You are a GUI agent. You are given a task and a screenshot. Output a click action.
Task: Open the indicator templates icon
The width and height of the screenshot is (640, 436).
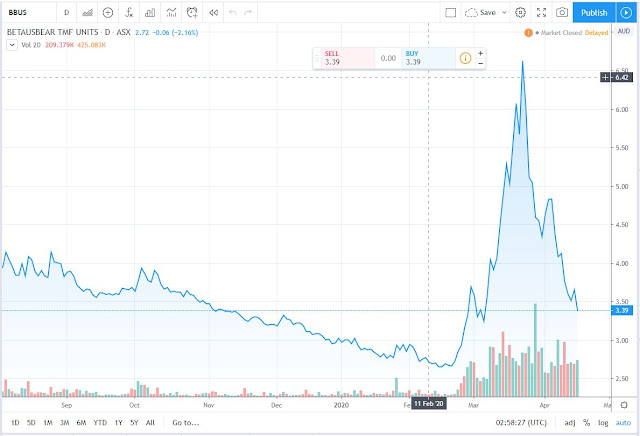coord(171,13)
